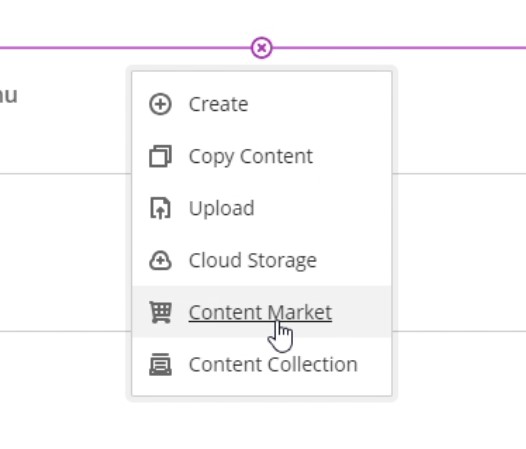The height and width of the screenshot is (449, 526).
Task: Choose Copy Content from the menu
Action: click(251, 156)
